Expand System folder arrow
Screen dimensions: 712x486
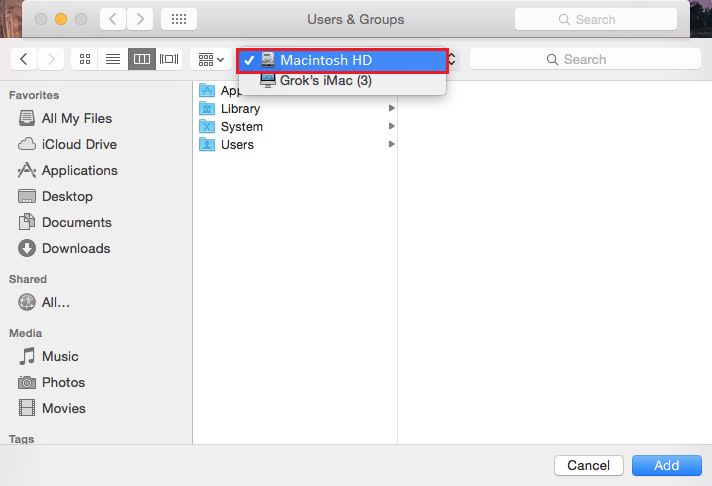point(391,126)
